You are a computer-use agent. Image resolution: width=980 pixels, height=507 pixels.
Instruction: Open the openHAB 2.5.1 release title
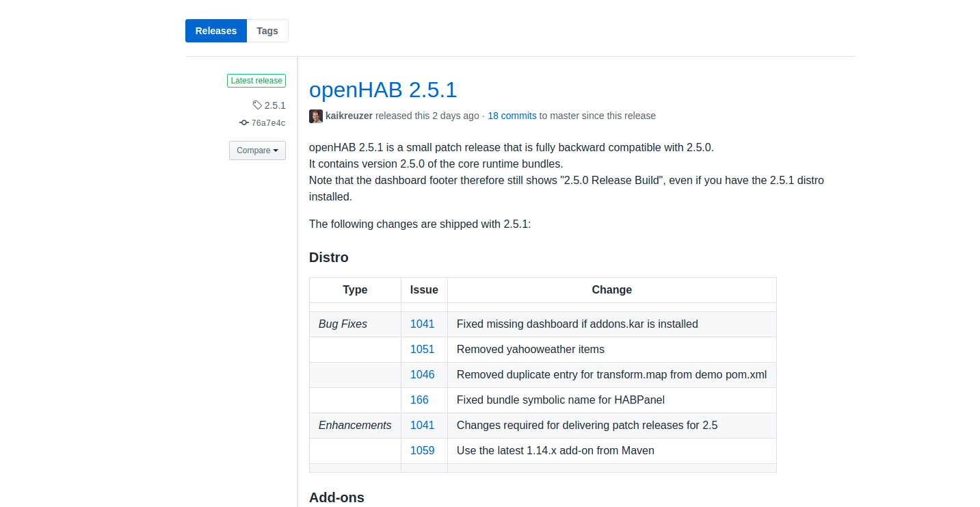click(x=383, y=90)
